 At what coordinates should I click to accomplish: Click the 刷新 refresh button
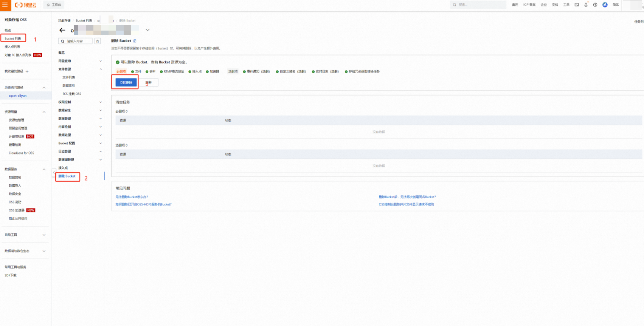pos(149,82)
